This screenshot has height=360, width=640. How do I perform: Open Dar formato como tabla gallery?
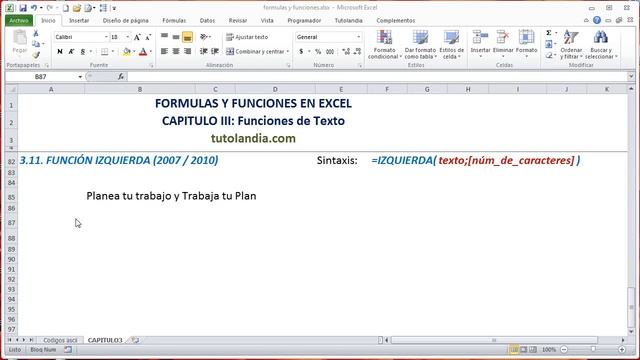click(x=420, y=44)
